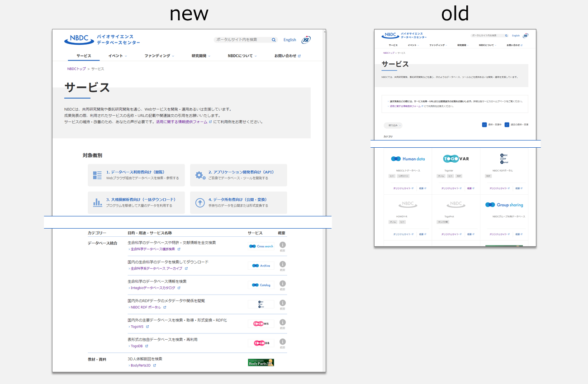
Task: Click the BodyParts3D logo image
Action: pyautogui.click(x=261, y=362)
